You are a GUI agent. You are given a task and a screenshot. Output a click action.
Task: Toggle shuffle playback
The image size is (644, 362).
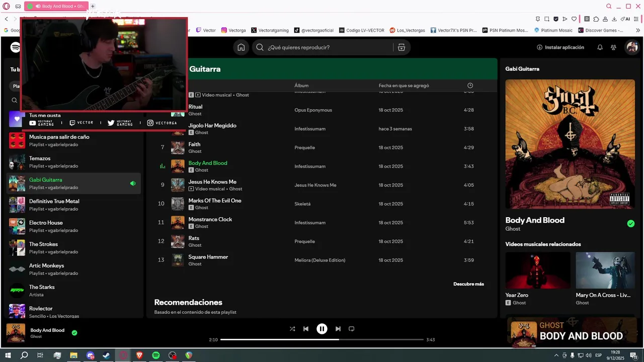pyautogui.click(x=292, y=329)
